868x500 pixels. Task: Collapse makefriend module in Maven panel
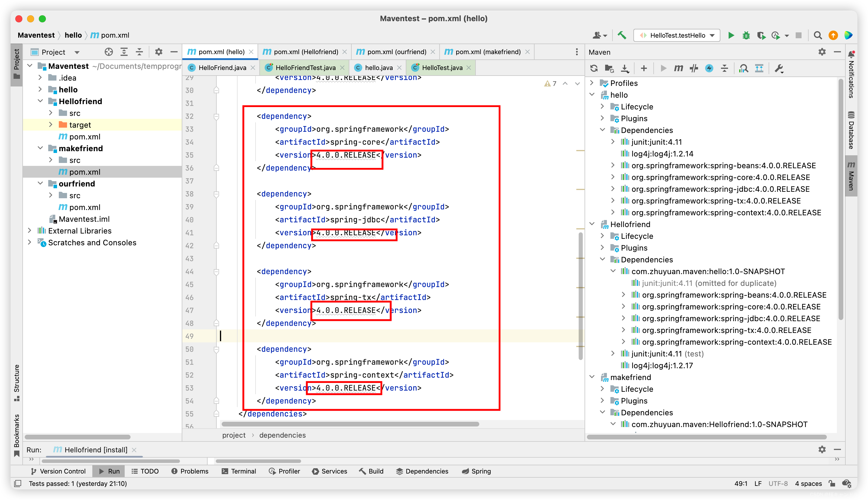(592, 377)
